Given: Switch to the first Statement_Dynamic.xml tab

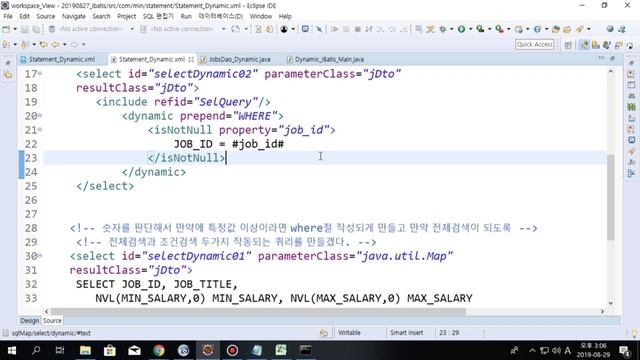Looking at the screenshot, I should click(x=58, y=59).
